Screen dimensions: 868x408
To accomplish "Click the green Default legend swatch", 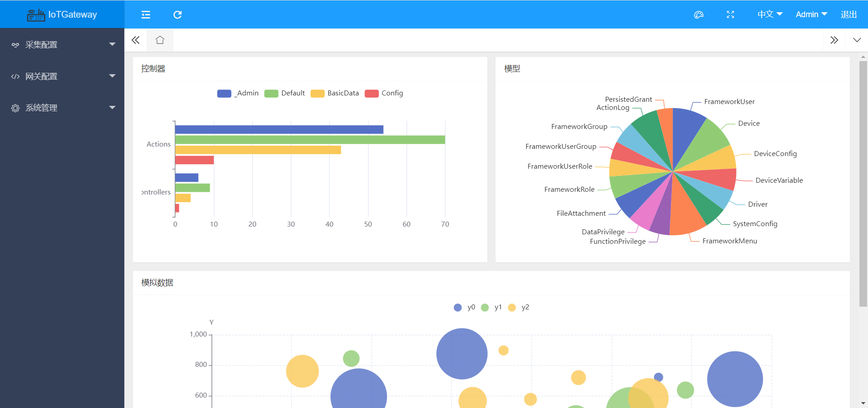I will (x=271, y=94).
